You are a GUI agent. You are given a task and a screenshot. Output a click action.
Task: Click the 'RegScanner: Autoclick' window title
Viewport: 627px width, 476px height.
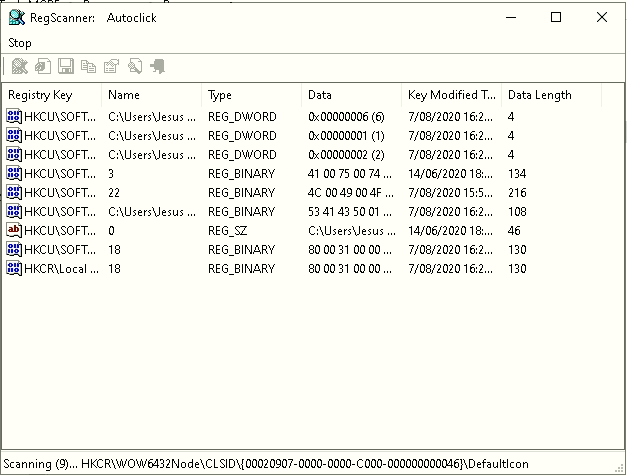[93, 18]
